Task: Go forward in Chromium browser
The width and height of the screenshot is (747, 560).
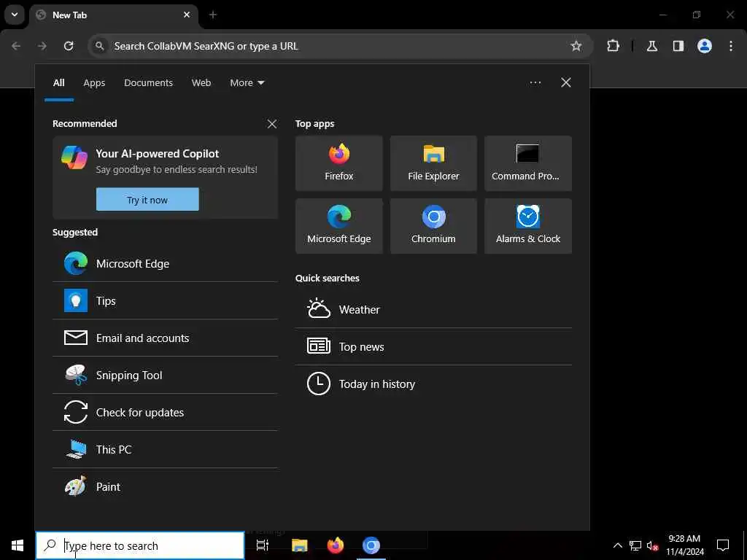Action: click(42, 46)
